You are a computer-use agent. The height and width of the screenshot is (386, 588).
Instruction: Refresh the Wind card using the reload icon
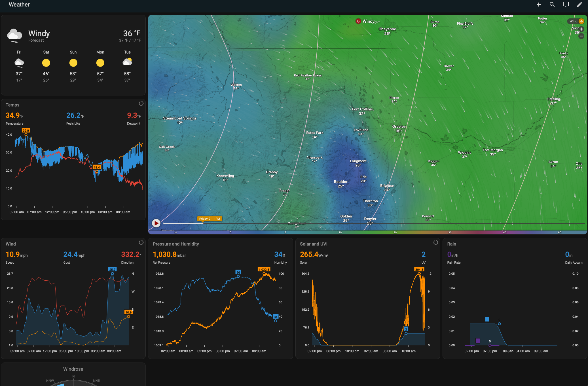tap(141, 242)
